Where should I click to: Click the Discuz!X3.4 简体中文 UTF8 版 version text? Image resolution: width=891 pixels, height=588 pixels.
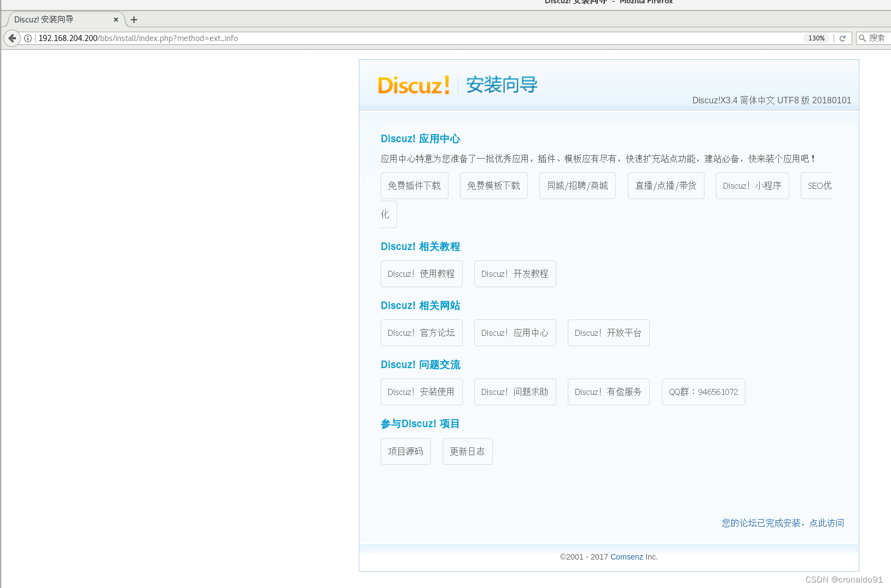[772, 101]
